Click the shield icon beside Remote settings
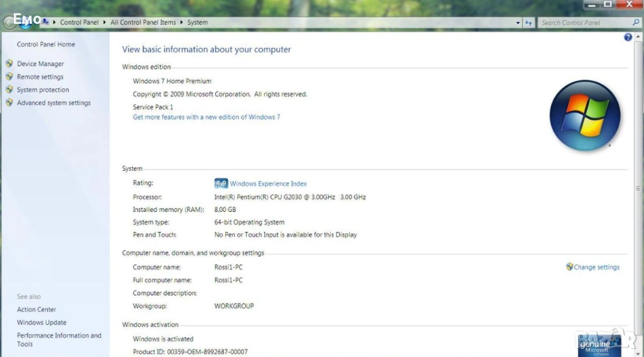The width and height of the screenshot is (644, 357). point(9,77)
